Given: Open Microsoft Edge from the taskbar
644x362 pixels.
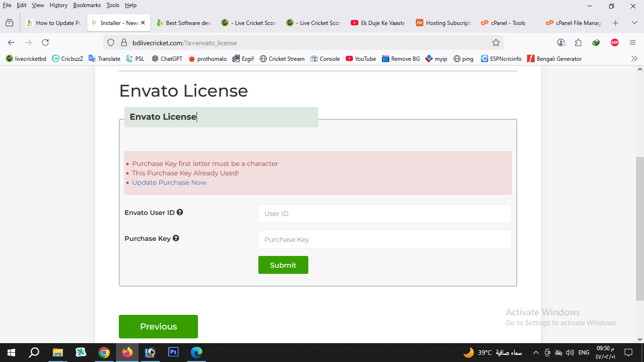Looking at the screenshot, I should click(x=196, y=352).
